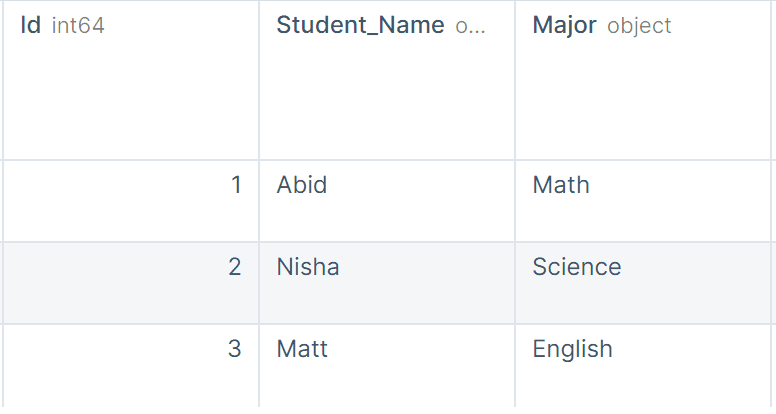Click the truncated Student_Name type label
776x414 pixels.
click(470, 26)
